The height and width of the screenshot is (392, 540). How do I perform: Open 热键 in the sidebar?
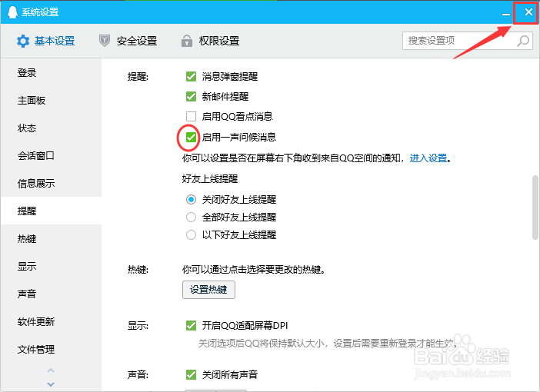click(51, 238)
